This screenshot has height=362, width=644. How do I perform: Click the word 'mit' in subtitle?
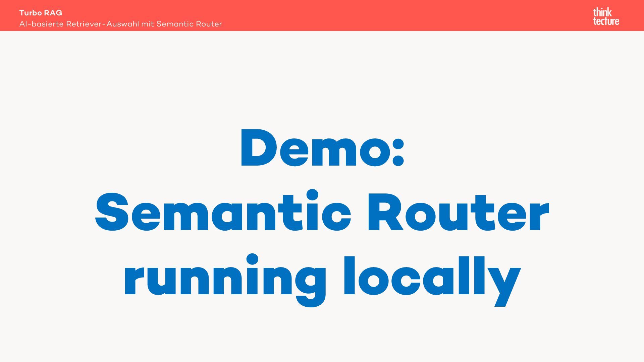[147, 24]
